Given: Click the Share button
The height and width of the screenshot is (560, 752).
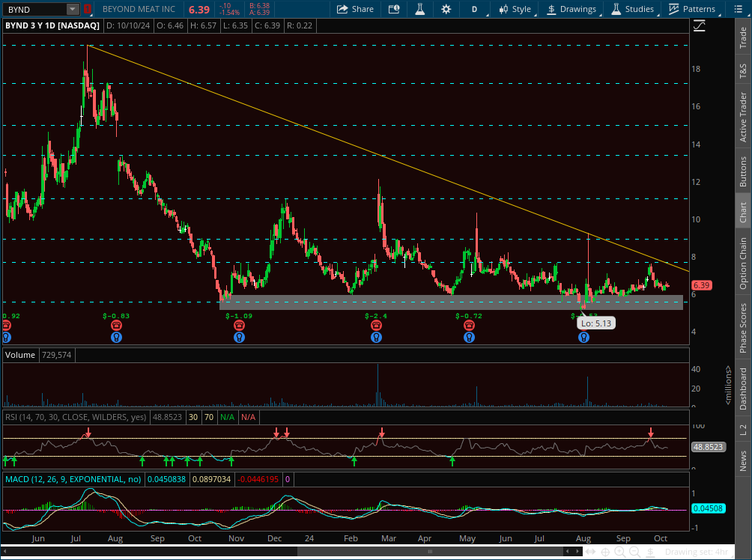Looking at the screenshot, I should pyautogui.click(x=355, y=9).
